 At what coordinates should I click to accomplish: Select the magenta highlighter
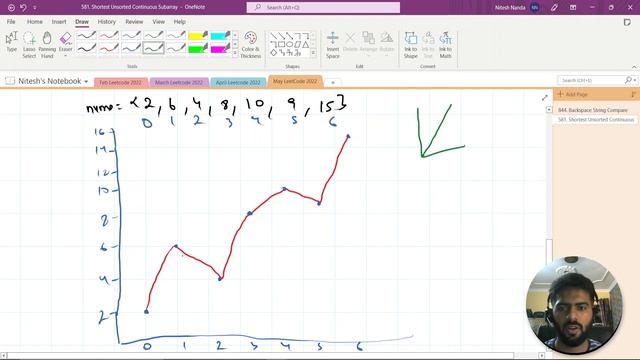[220, 49]
